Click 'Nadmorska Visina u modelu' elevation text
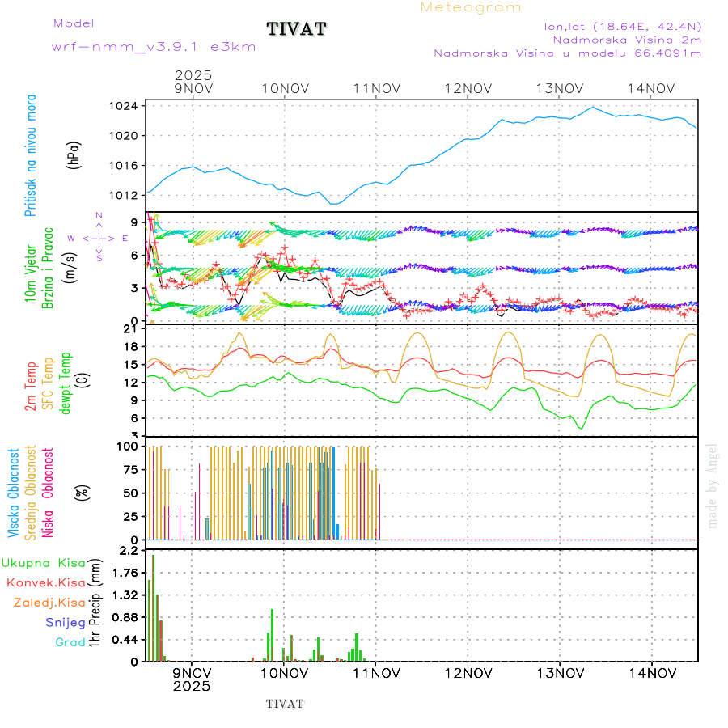The width and height of the screenshot is (728, 728). click(x=567, y=53)
